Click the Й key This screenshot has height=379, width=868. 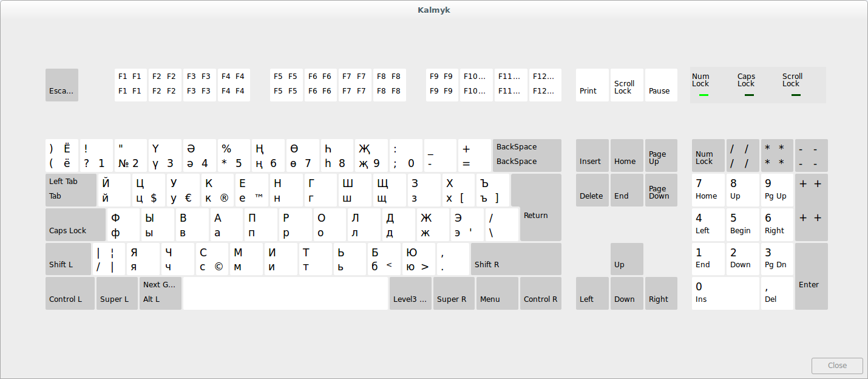coord(114,190)
